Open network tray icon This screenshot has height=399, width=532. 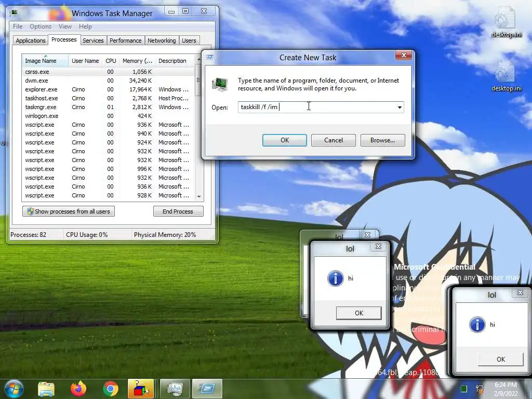click(480, 389)
